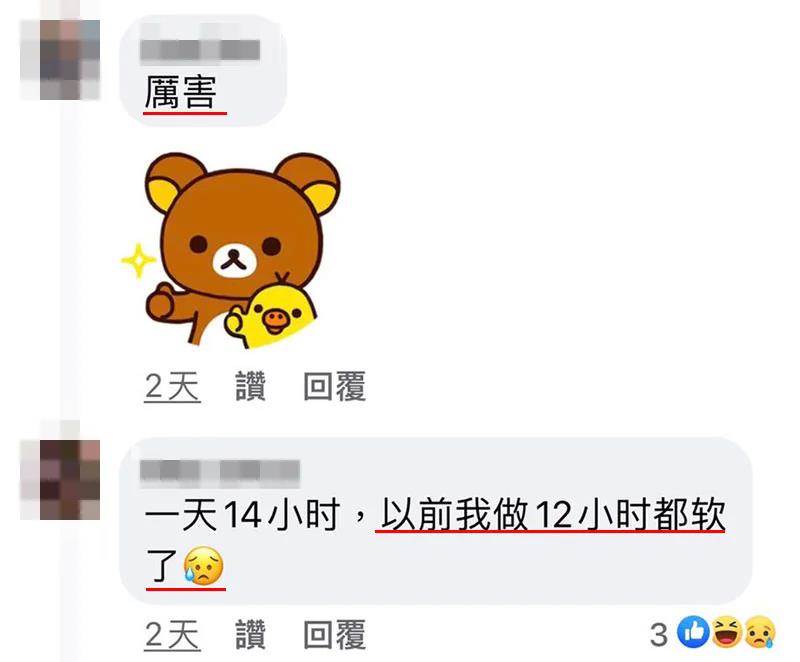Viewport: 800px width, 662px height.
Task: Open the 2天 timestamp under 14小时 comment
Action: click(x=172, y=634)
